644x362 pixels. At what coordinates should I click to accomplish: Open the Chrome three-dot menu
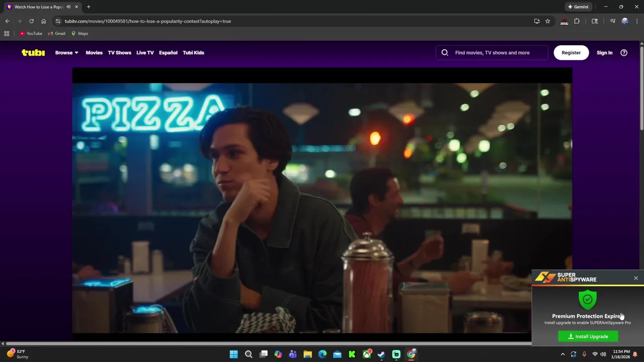636,21
